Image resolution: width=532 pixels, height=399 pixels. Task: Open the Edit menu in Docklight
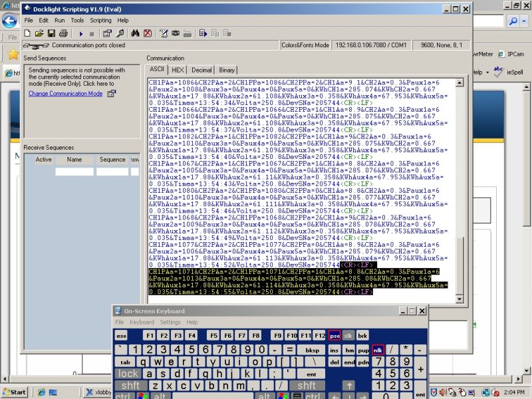pyautogui.click(x=43, y=21)
